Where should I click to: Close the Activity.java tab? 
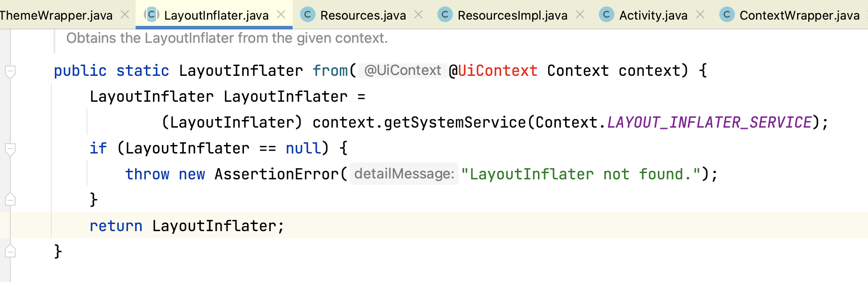[700, 15]
